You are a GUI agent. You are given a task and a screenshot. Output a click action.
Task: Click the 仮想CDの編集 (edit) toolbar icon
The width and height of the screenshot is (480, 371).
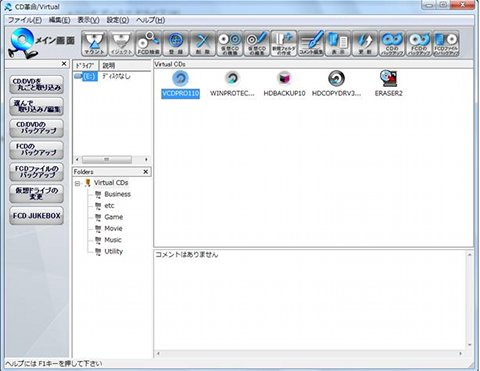(257, 43)
